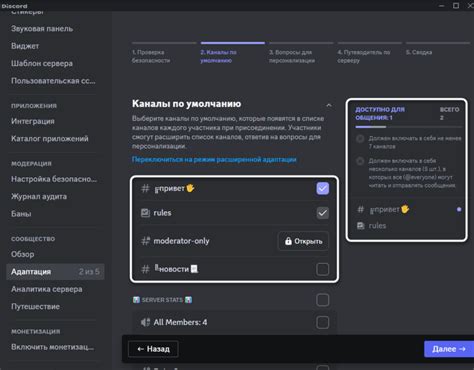Open Интеграция in the sidebar
This screenshot has height=370, width=474.
(55, 121)
